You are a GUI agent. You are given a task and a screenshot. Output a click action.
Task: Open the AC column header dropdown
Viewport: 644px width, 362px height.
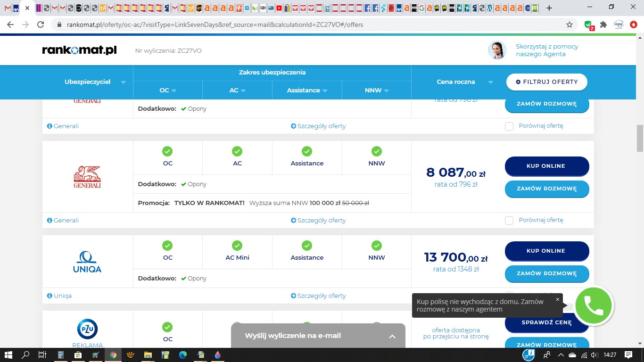[x=237, y=90]
